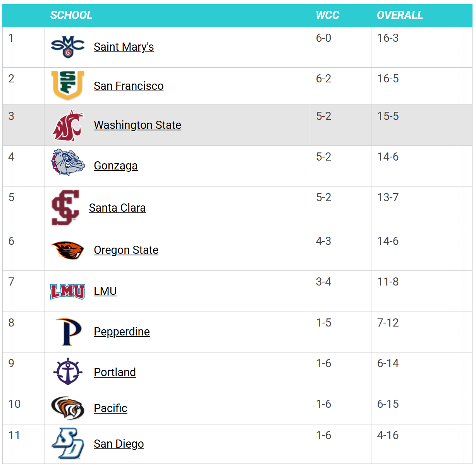This screenshot has height=467, width=476.
Task: Click the OVERALL column header
Action: 400,15
